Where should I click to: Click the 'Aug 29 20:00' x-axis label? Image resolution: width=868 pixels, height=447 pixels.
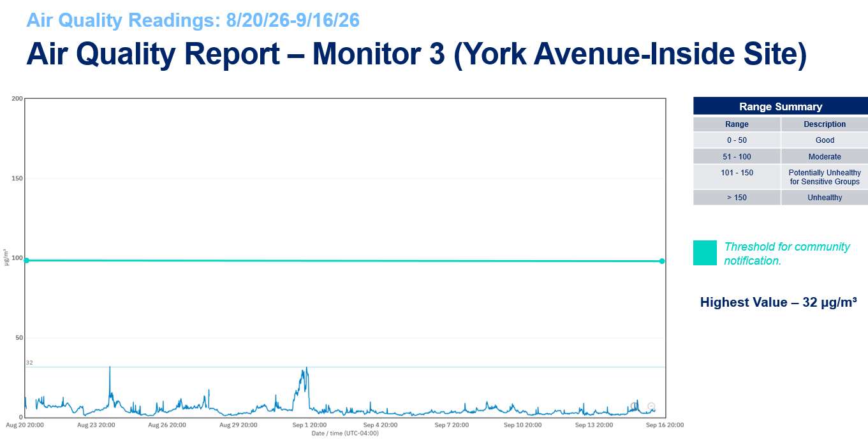pos(239,425)
